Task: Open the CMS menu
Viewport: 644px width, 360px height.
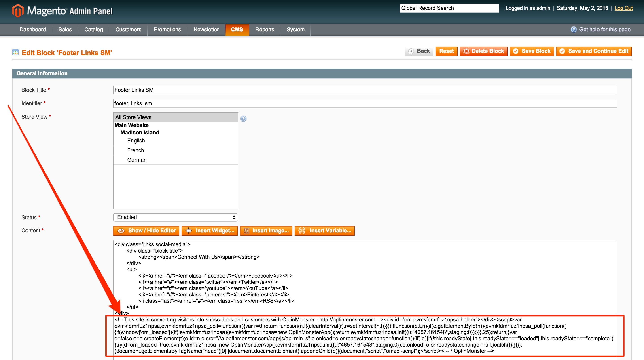Action: 237,30
